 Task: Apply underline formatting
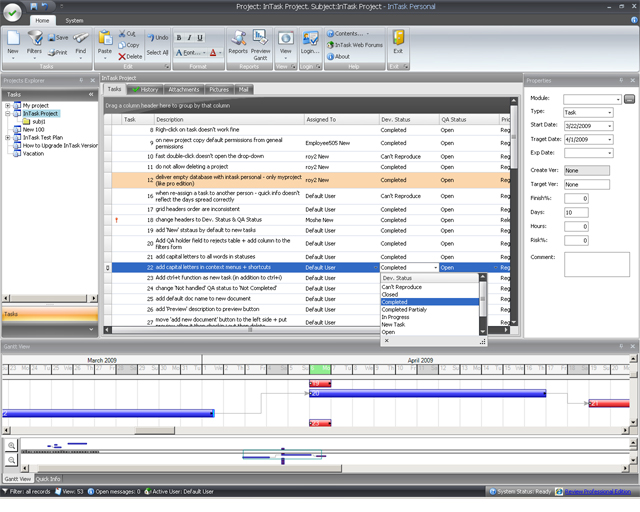pyautogui.click(x=200, y=38)
